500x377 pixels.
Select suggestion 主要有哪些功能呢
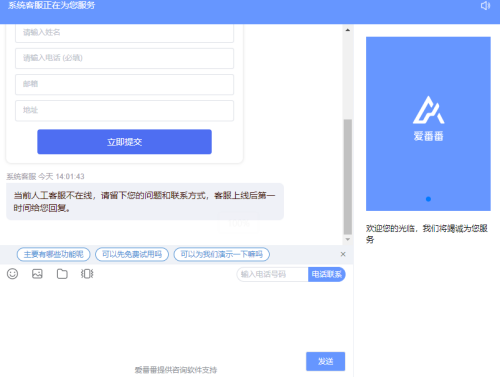[53, 254]
